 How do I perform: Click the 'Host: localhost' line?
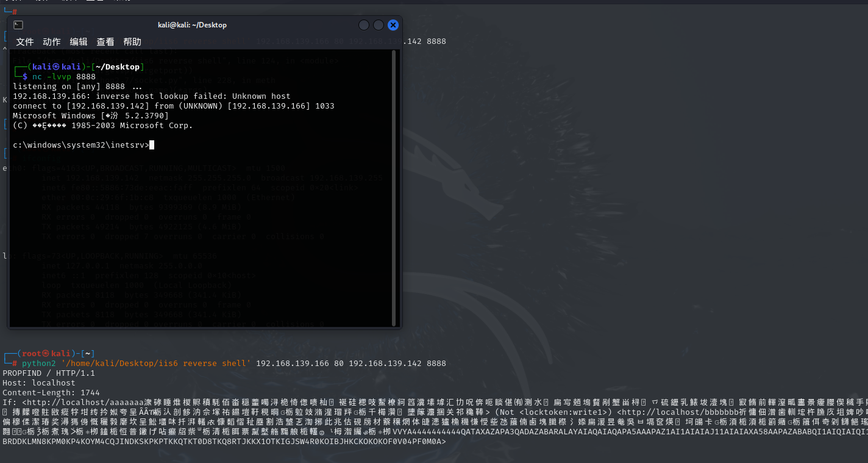[x=39, y=383]
